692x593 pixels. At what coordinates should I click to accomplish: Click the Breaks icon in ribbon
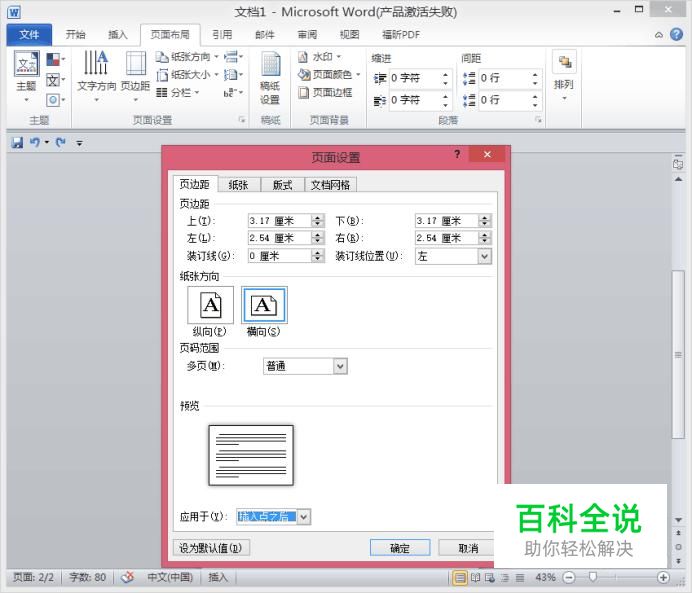tap(233, 57)
